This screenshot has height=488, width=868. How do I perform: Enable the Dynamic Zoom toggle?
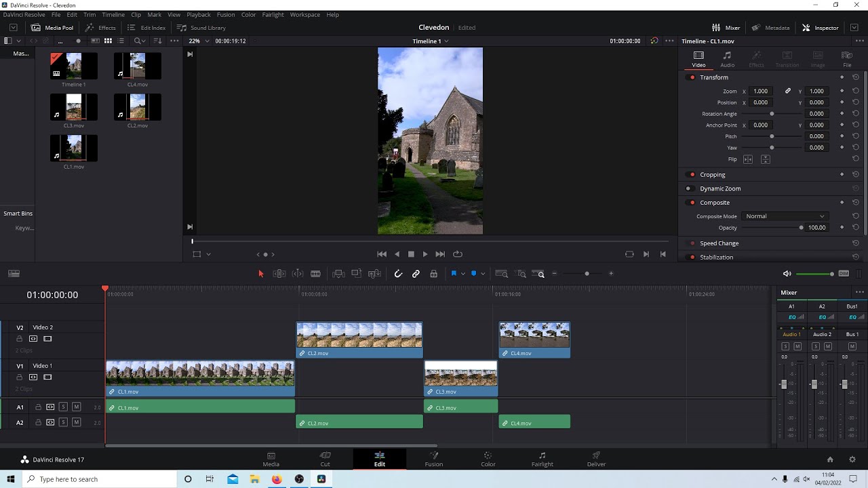688,188
